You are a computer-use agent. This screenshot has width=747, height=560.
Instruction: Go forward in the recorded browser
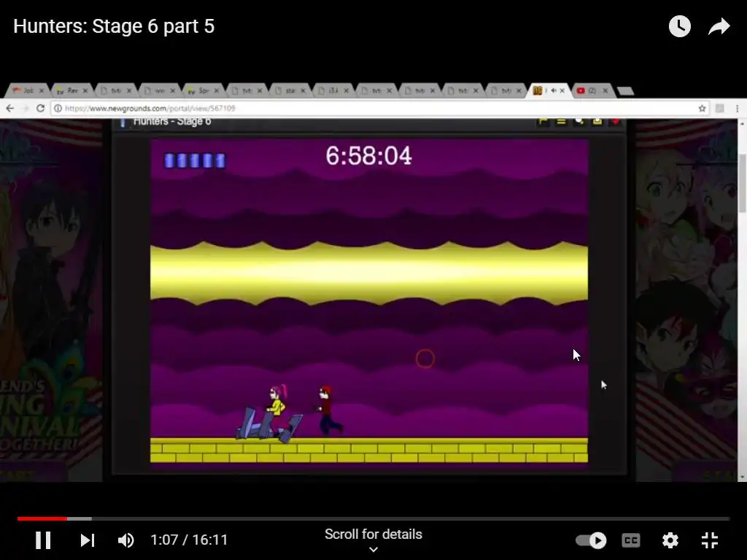[25, 108]
